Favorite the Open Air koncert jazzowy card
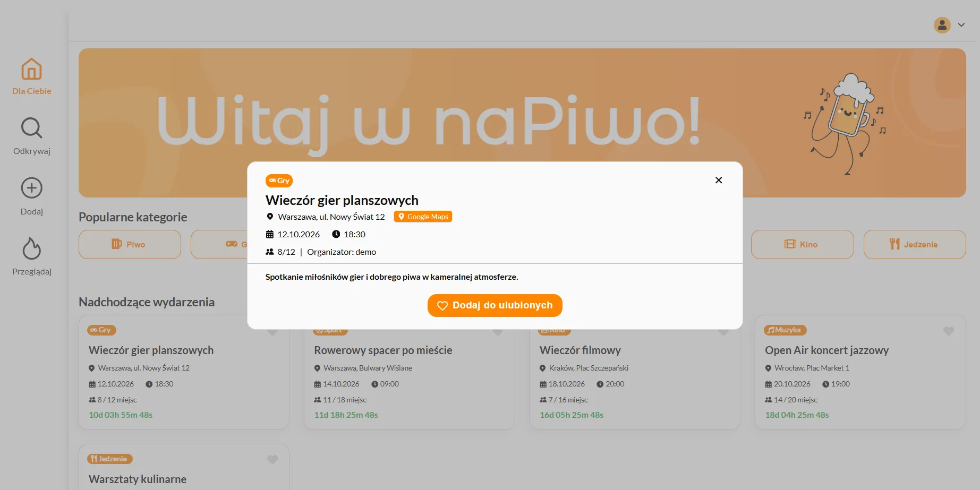The width and height of the screenshot is (980, 490). pos(949,331)
